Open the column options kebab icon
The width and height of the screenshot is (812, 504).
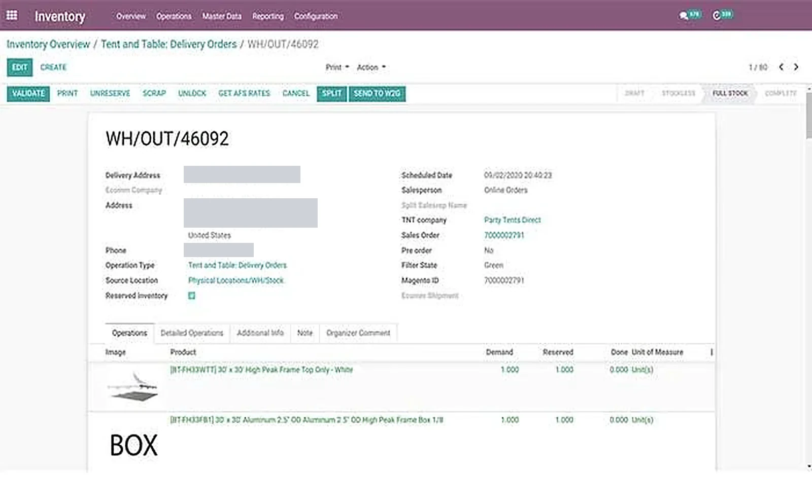coord(712,352)
